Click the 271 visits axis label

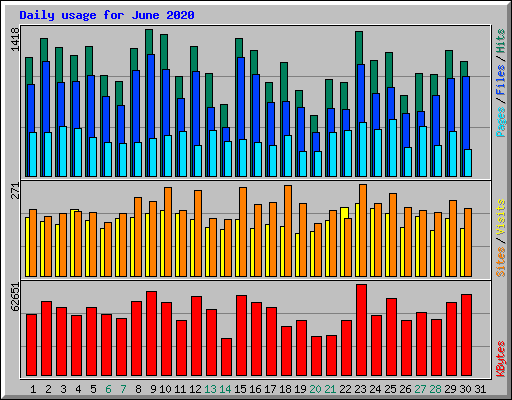pyautogui.click(x=15, y=191)
